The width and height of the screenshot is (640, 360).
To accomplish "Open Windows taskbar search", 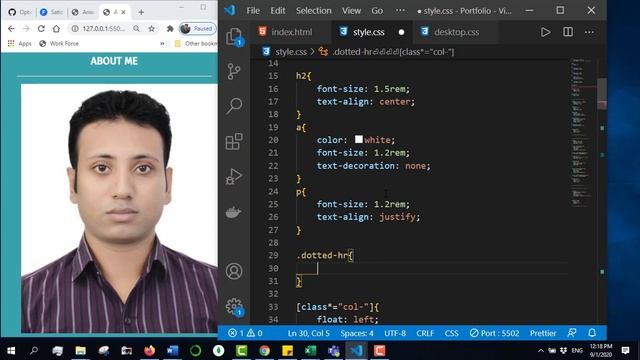I will pyautogui.click(x=34, y=351).
